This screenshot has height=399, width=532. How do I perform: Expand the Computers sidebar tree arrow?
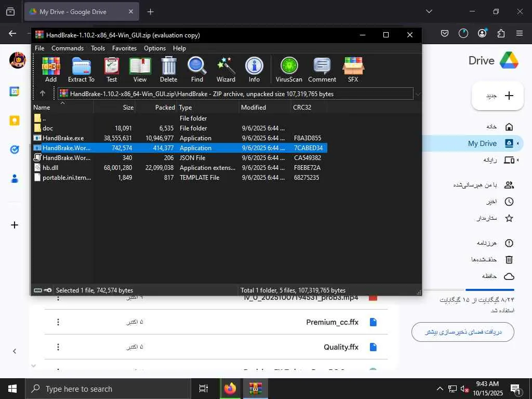(518, 160)
